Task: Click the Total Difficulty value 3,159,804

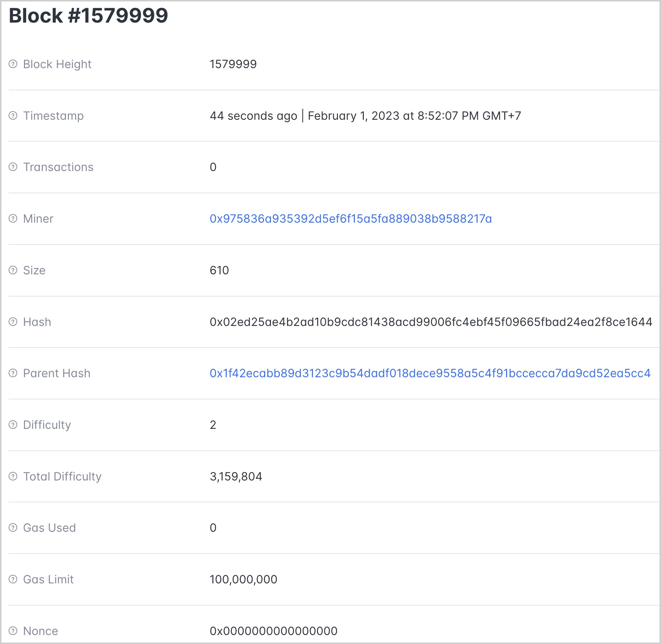Action: click(236, 477)
